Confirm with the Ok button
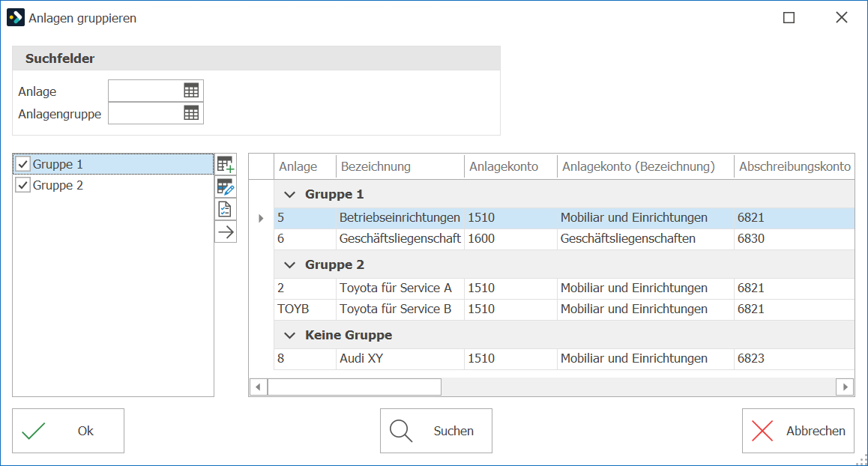This screenshot has width=868, height=466. click(68, 431)
